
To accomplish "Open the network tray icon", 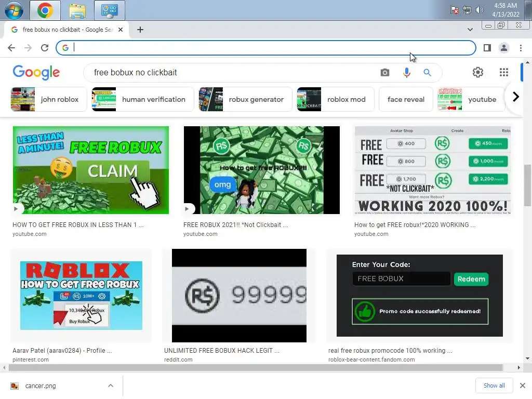I will 467,10.
